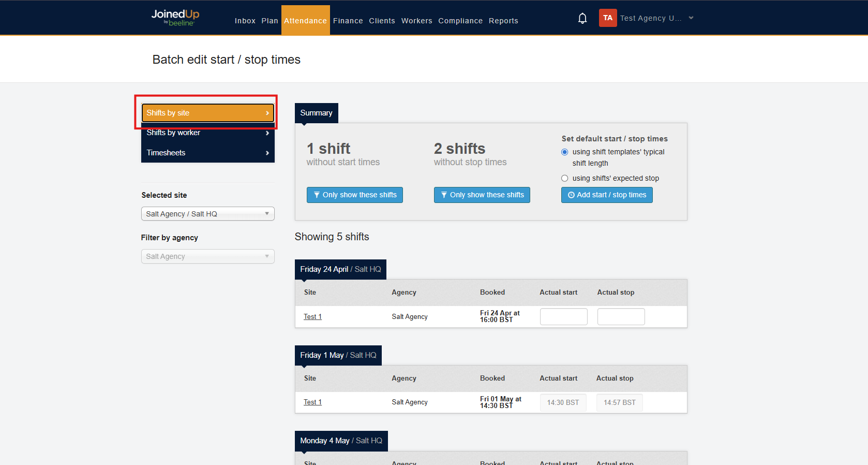Viewport: 868px width, 465px height.
Task: Click Fri 01 May at 14:30 BST
Action: pos(501,402)
